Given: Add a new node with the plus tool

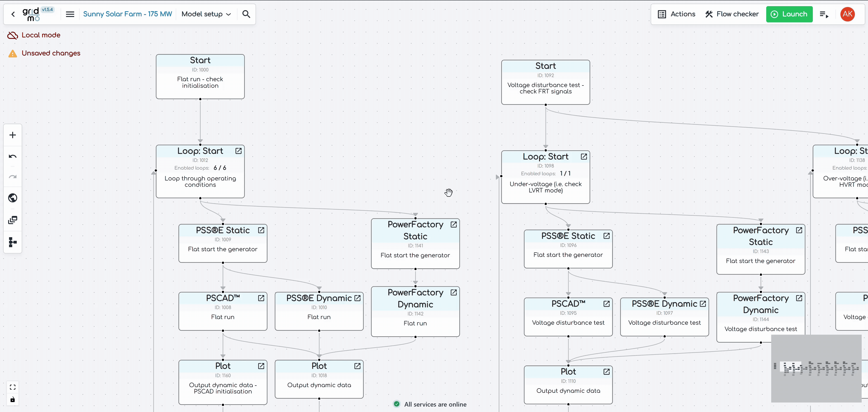Looking at the screenshot, I should click(x=12, y=135).
